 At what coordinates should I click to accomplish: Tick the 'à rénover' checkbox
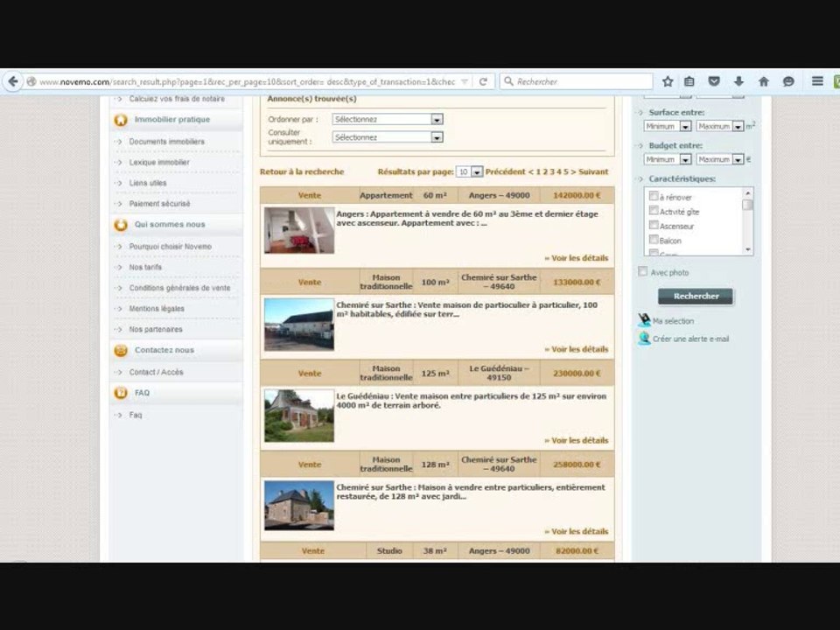654,196
